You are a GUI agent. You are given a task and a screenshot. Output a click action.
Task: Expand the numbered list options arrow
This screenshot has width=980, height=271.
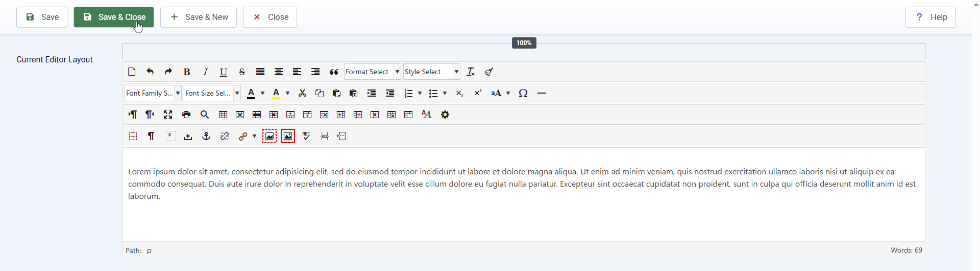point(420,94)
